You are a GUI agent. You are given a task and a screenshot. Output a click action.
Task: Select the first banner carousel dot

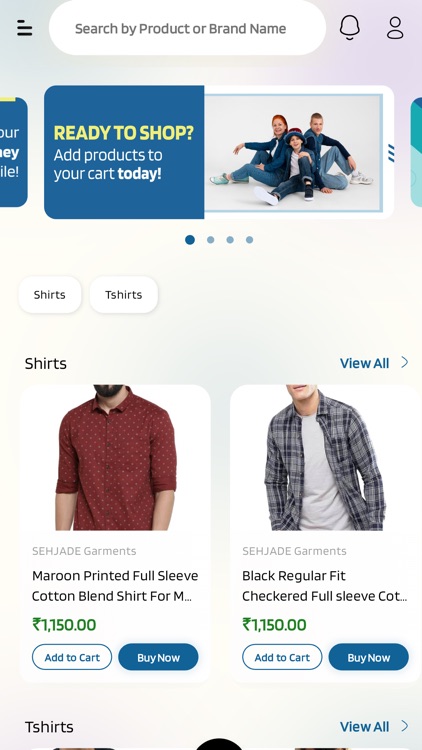pyautogui.click(x=190, y=240)
